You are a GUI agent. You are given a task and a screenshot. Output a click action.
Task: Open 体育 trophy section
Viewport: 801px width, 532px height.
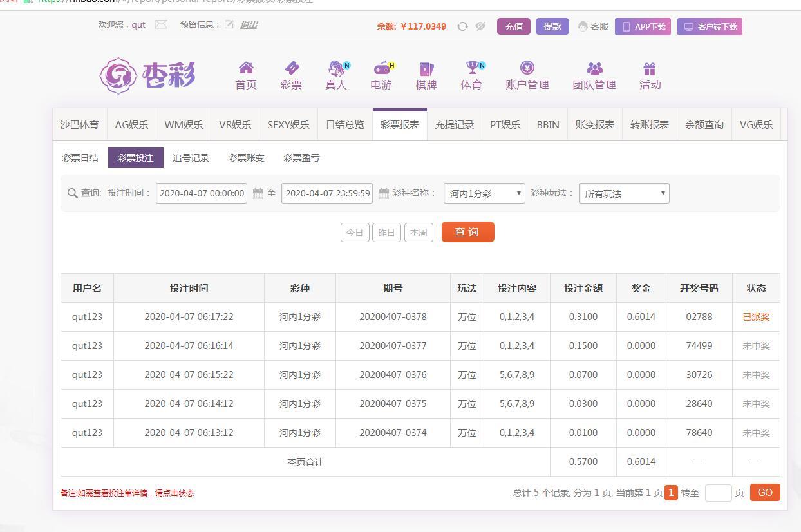[x=471, y=75]
